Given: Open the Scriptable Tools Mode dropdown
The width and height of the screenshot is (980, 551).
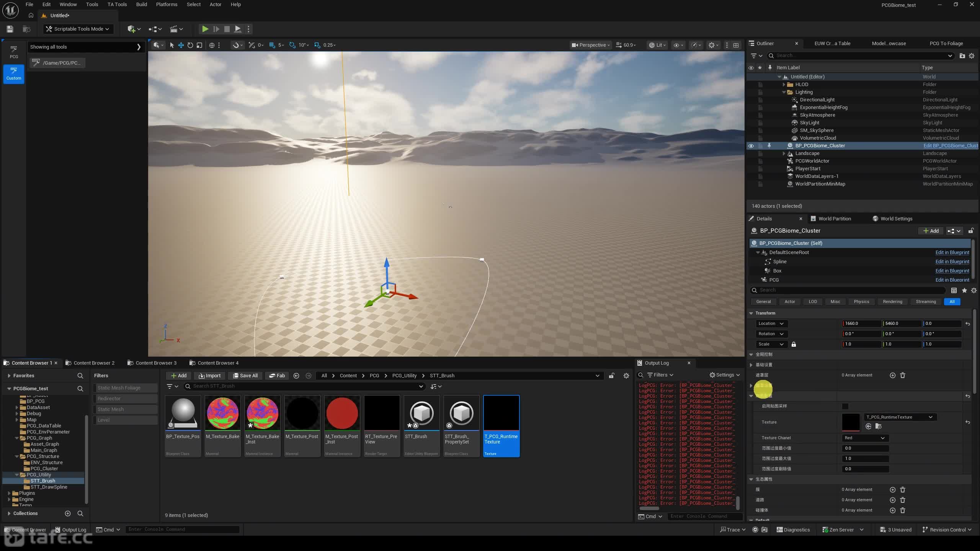Looking at the screenshot, I should coord(78,29).
